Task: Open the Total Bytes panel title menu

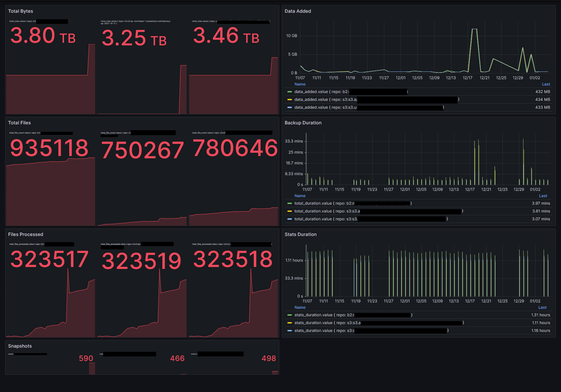Action: [21, 11]
